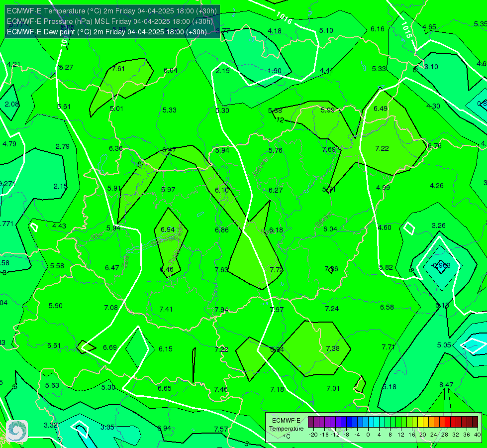487x448 pixels.
Task: Click the 5.61 dew point value
Action: [x=64, y=107]
